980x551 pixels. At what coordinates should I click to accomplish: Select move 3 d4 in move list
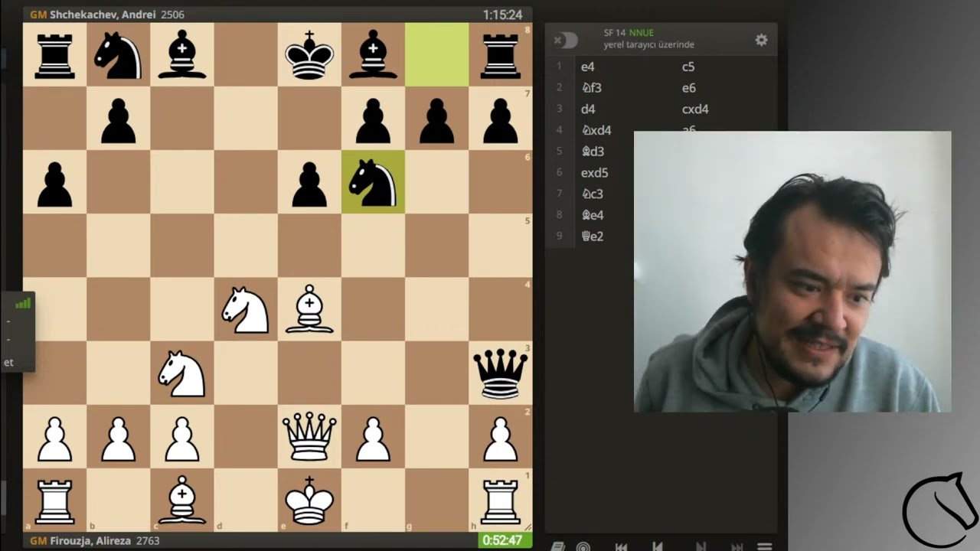click(588, 109)
